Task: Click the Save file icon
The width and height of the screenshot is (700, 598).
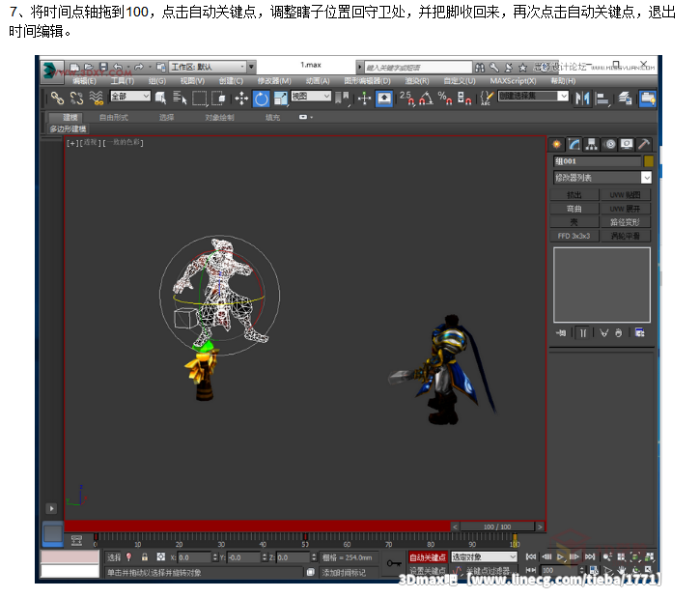Action: pyautogui.click(x=103, y=67)
